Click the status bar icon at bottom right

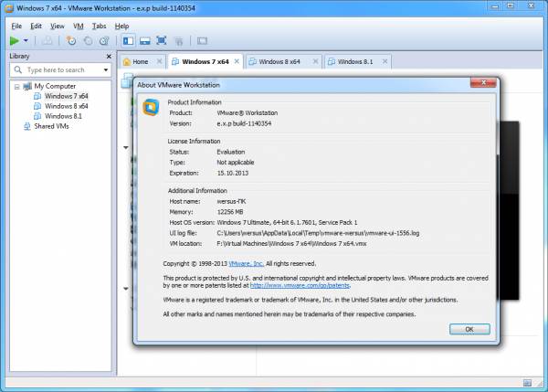tap(527, 383)
